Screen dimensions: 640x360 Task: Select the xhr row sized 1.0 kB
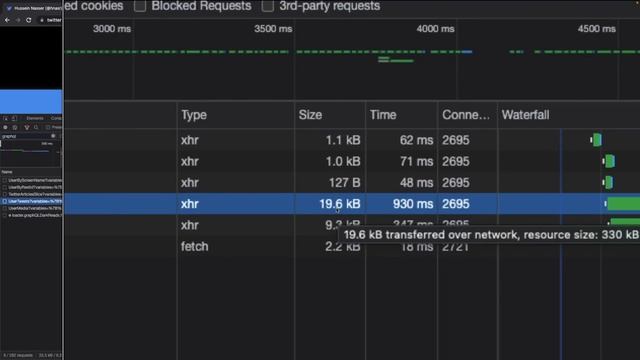352,162
